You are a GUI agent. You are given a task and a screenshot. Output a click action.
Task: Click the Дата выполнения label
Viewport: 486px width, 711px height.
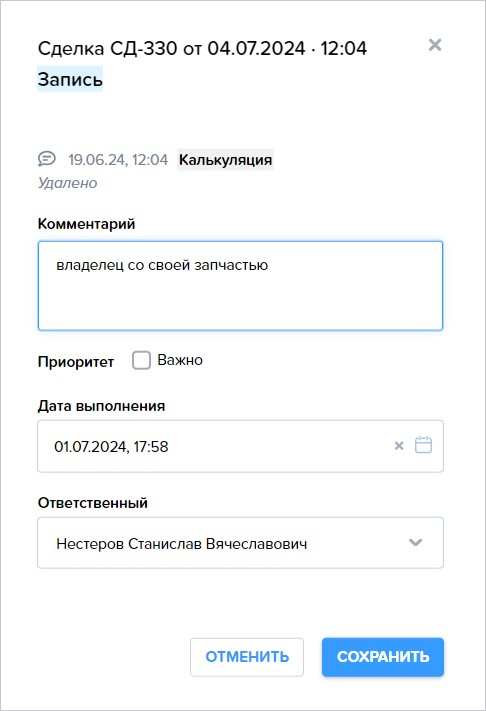pyautogui.click(x=101, y=405)
